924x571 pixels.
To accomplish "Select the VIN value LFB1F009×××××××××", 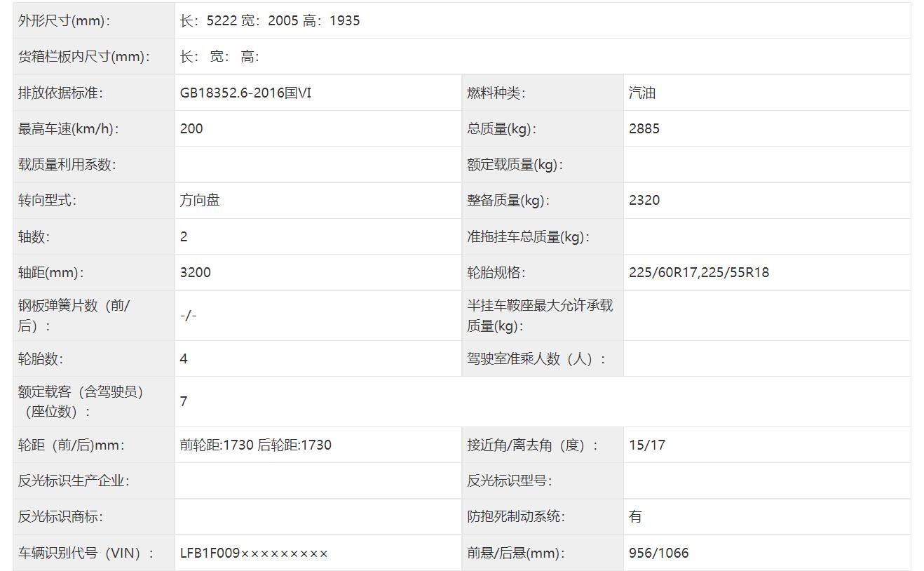I will pos(254,553).
